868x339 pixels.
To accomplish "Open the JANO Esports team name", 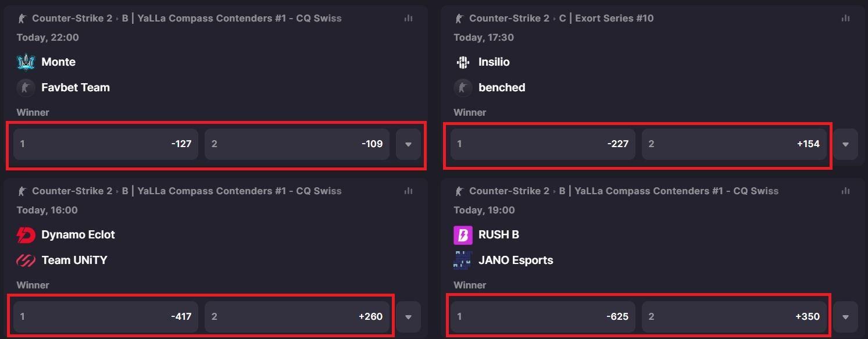I will 516,261.
